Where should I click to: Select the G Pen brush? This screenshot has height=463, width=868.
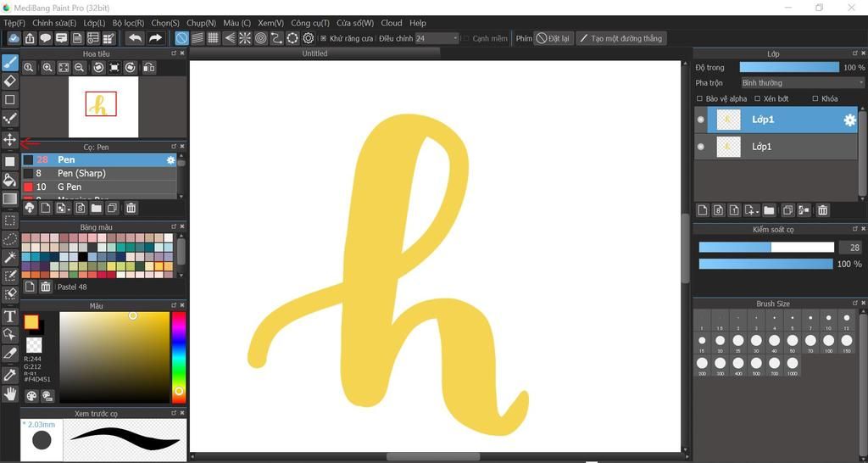point(99,187)
